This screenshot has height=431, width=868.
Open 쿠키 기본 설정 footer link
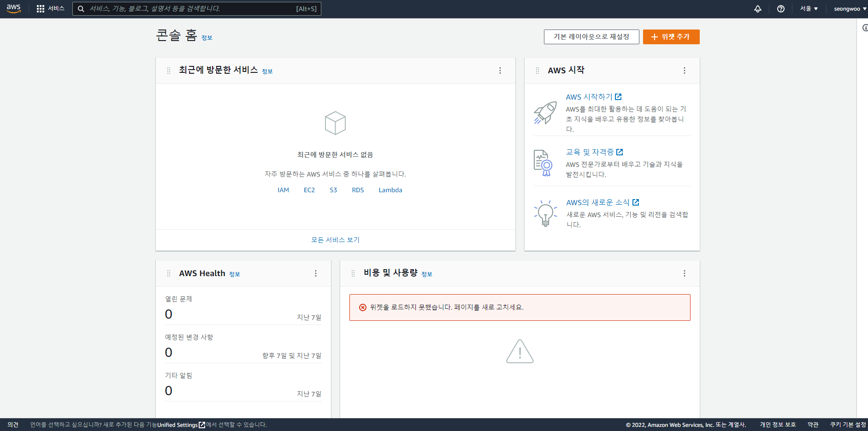(848, 425)
